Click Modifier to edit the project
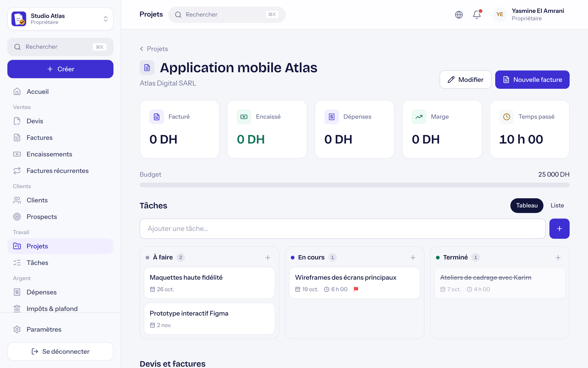588x368 pixels. click(x=465, y=80)
